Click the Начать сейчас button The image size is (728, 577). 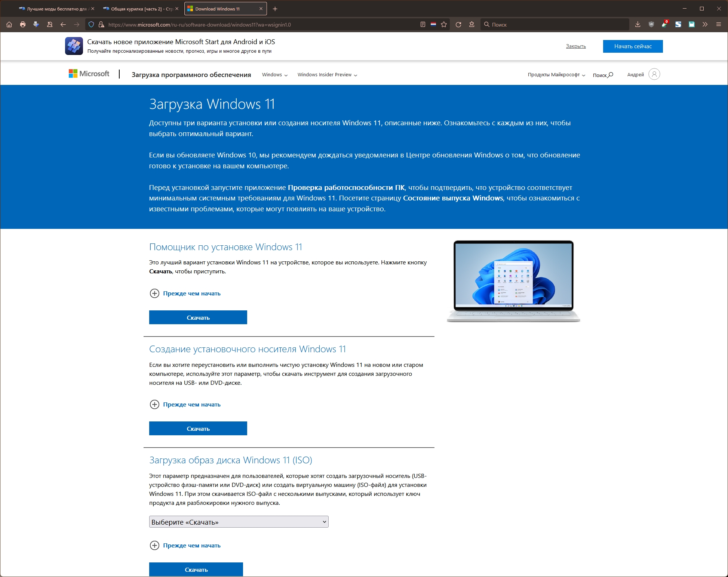(633, 46)
